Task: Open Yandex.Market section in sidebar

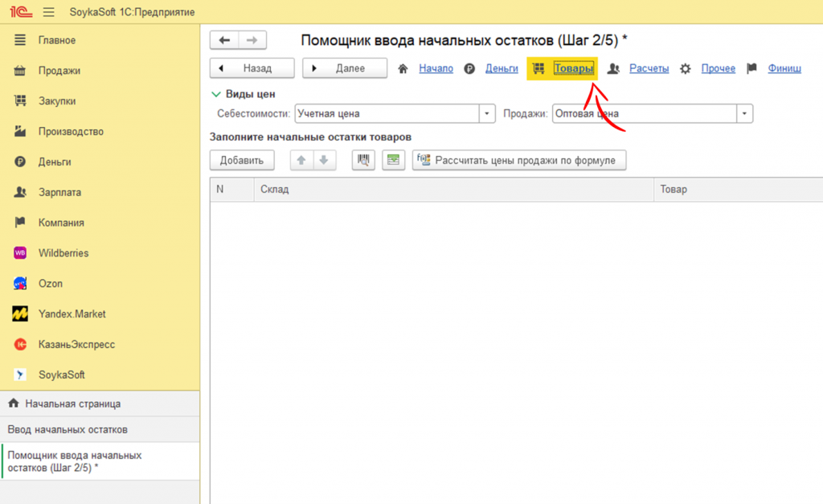Action: (x=72, y=314)
